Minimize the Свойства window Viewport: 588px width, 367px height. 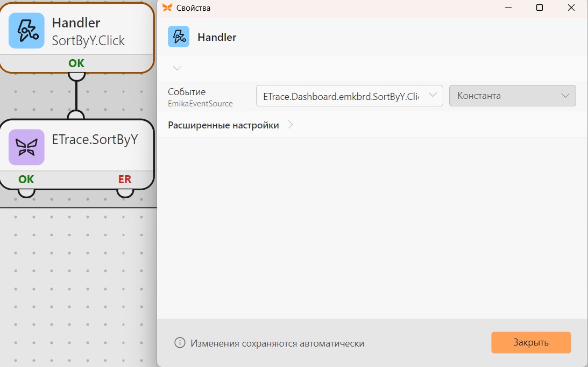tap(508, 8)
